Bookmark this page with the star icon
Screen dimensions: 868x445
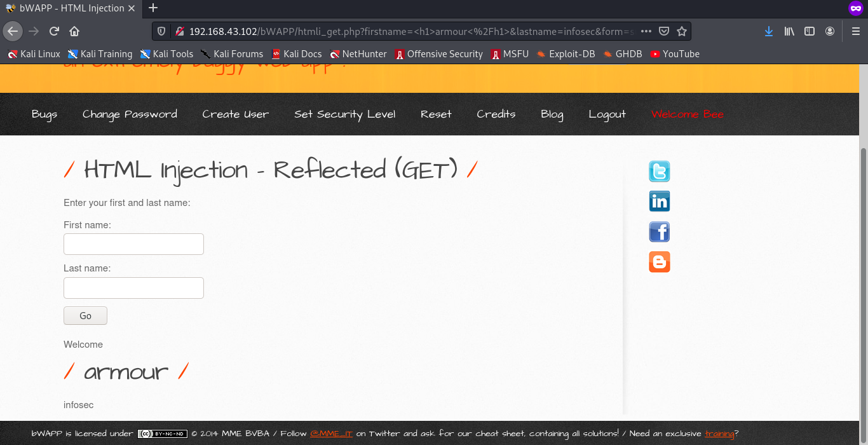681,31
